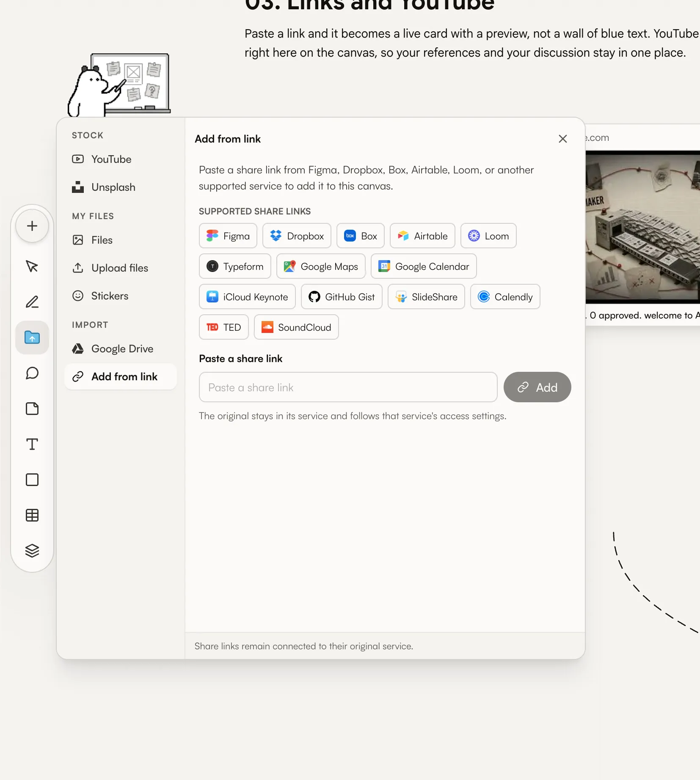This screenshot has width=700, height=780.
Task: Open the Stickers section
Action: [x=121, y=296]
